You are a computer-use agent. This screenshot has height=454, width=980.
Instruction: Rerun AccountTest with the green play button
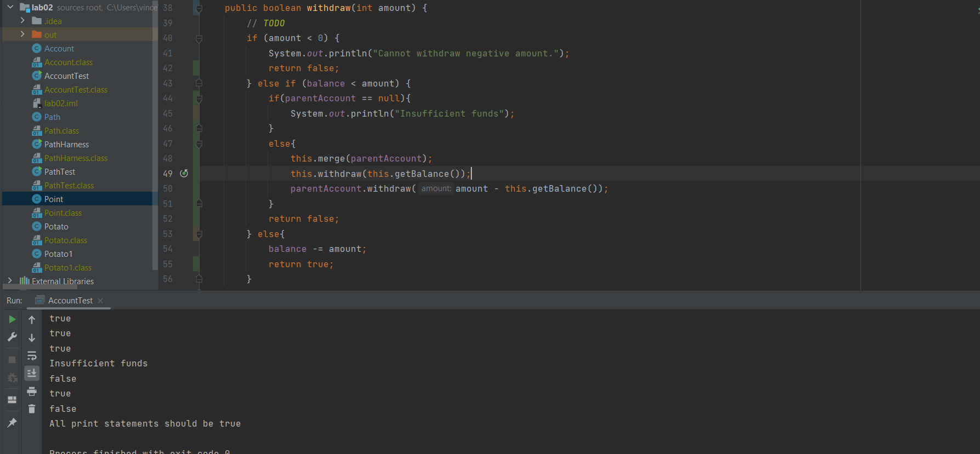click(x=12, y=319)
